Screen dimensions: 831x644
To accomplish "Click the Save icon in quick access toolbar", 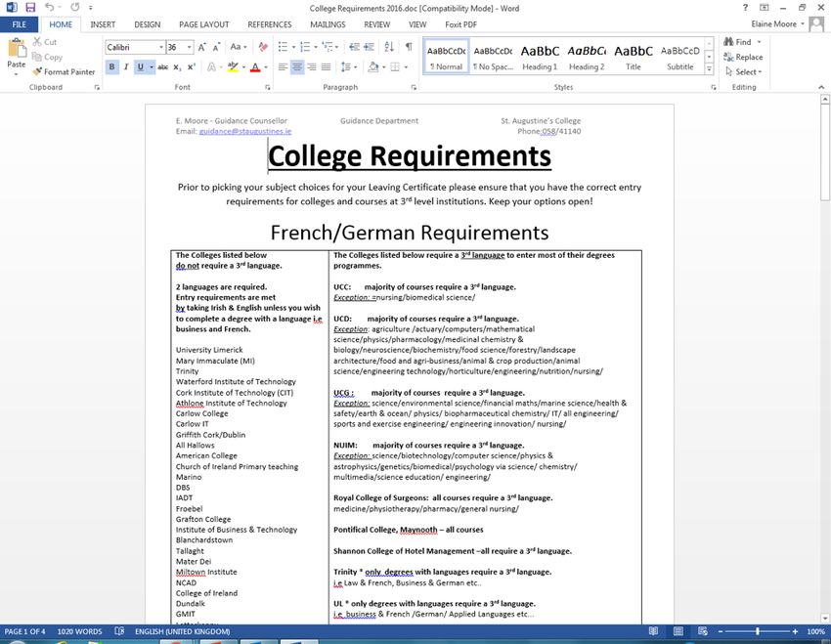I will pyautogui.click(x=30, y=8).
